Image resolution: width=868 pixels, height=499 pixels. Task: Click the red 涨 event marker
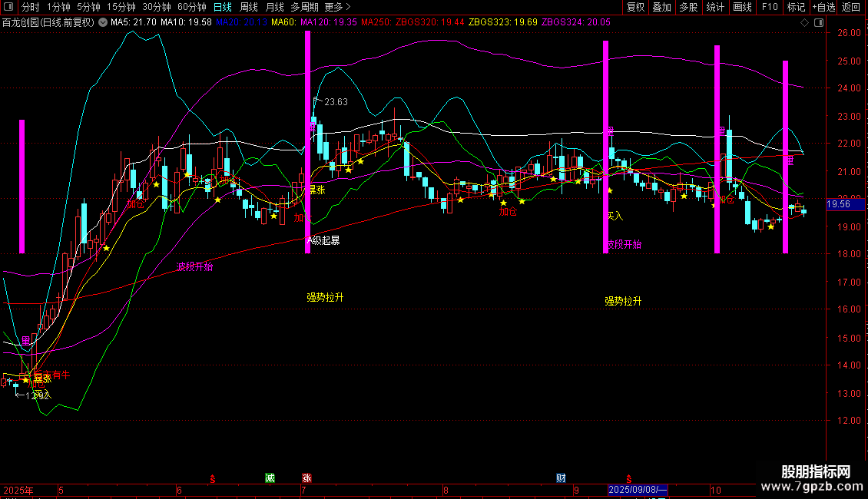pos(306,478)
